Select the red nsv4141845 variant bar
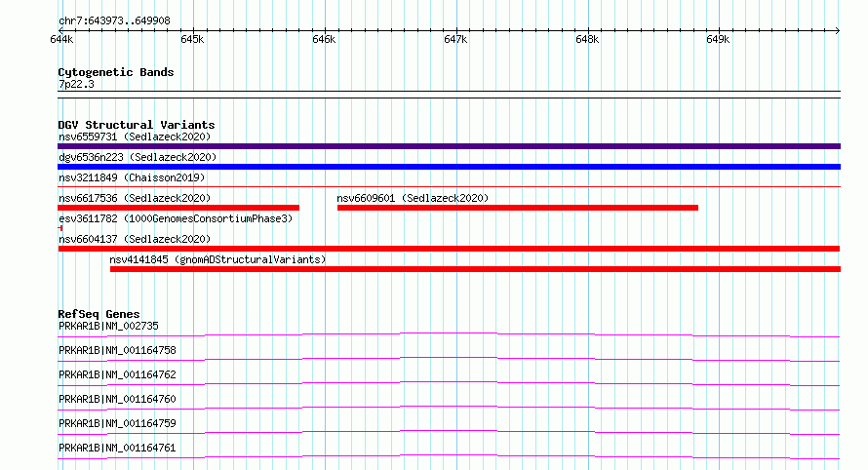This screenshot has width=868, height=470. (476, 269)
